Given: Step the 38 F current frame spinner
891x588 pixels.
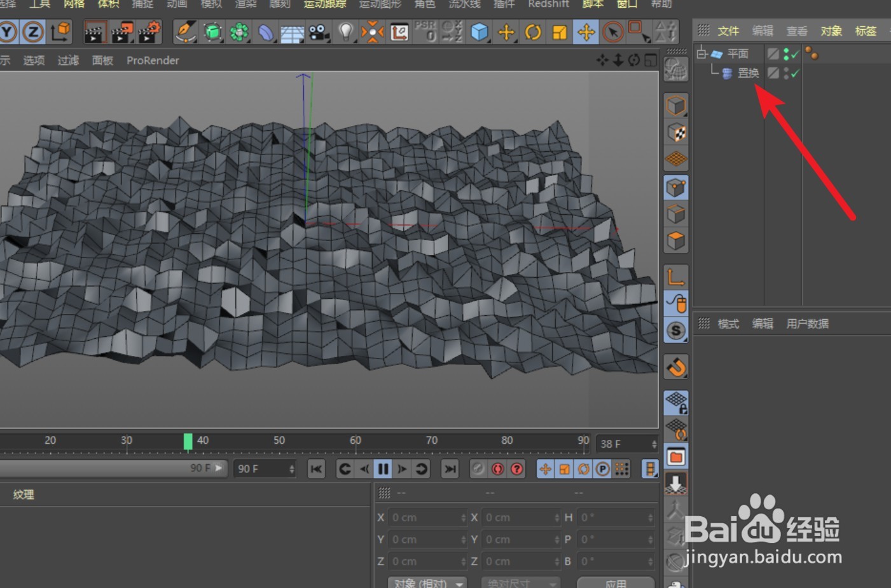Looking at the screenshot, I should 654,444.
